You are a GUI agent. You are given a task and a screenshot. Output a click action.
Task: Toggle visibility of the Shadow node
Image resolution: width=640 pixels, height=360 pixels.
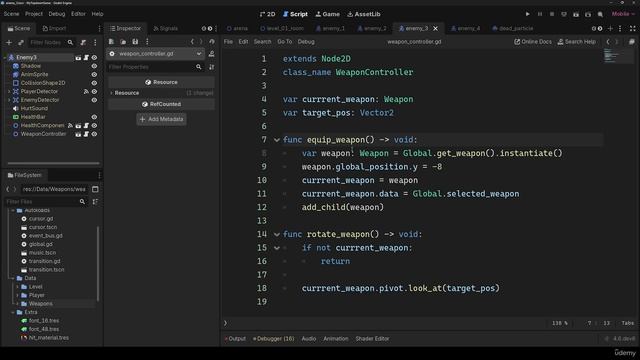click(94, 66)
